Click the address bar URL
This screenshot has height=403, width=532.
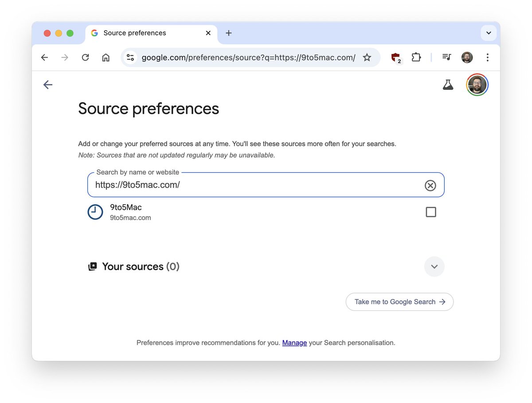[249, 58]
